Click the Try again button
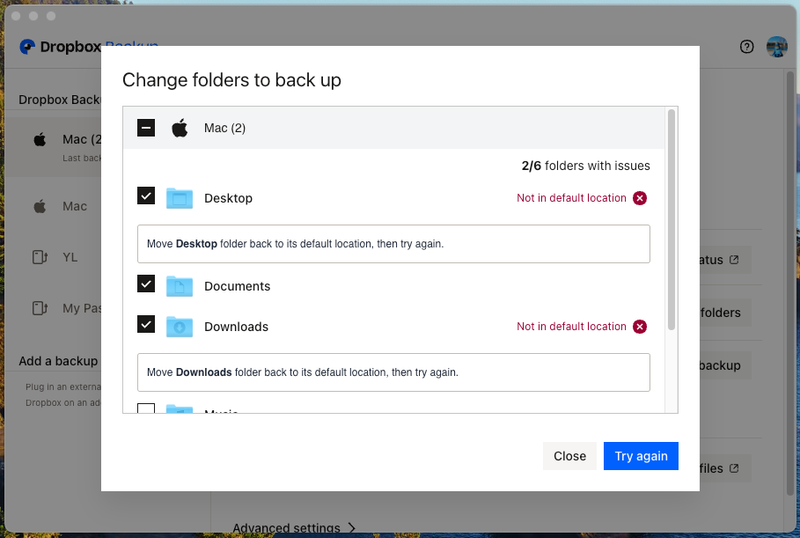 point(641,456)
